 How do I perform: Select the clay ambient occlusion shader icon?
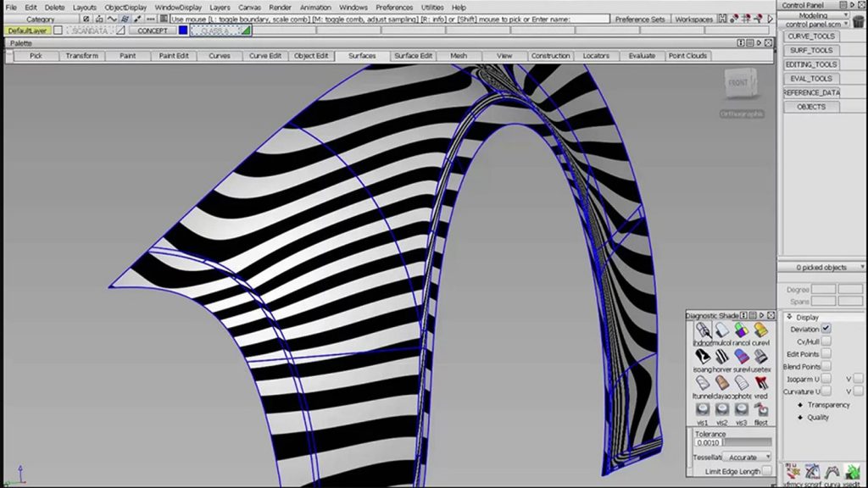click(x=722, y=383)
